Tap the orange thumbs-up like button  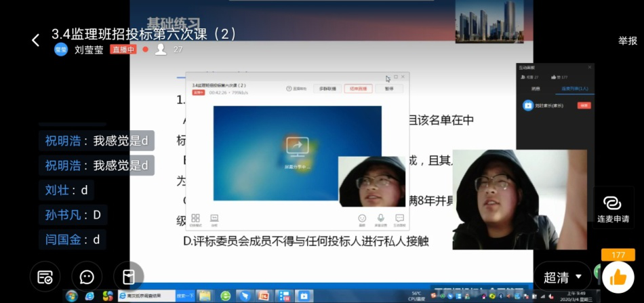coord(618,277)
